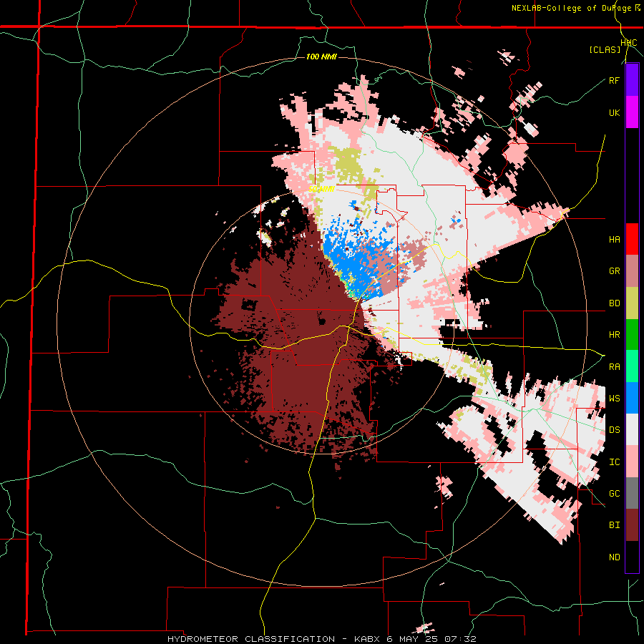Click the HA legend label
The image size is (644, 644).
614,240
